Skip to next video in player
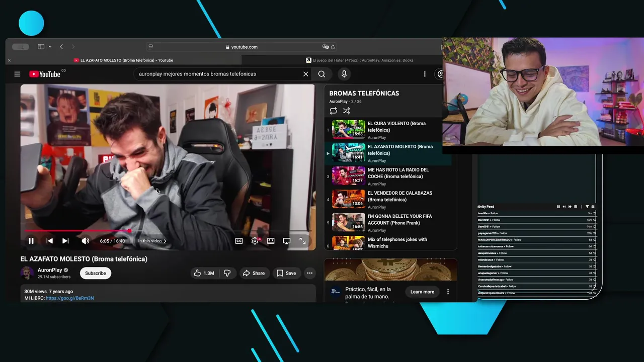The image size is (644, 362). coord(65,241)
